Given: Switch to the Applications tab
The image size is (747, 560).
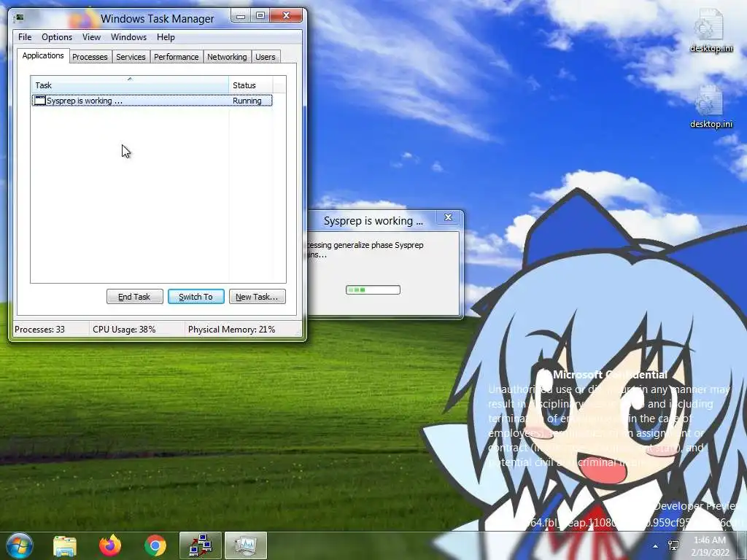Looking at the screenshot, I should coord(43,55).
